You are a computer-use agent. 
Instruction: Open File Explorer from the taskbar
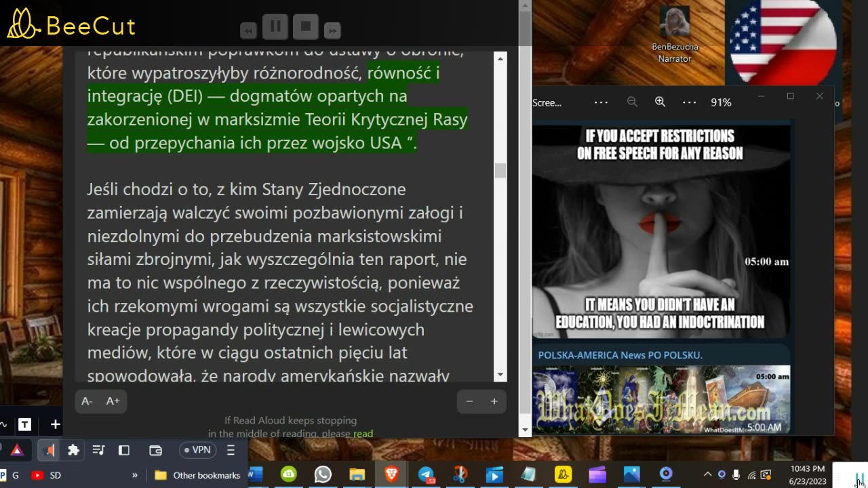click(x=357, y=474)
